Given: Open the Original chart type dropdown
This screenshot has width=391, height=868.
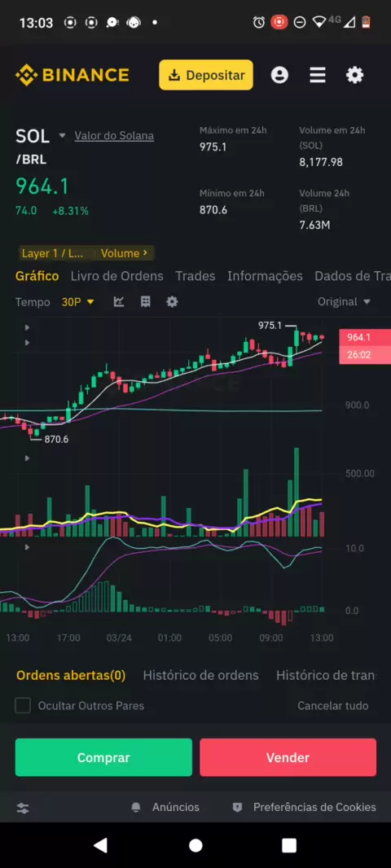Looking at the screenshot, I should (x=344, y=302).
